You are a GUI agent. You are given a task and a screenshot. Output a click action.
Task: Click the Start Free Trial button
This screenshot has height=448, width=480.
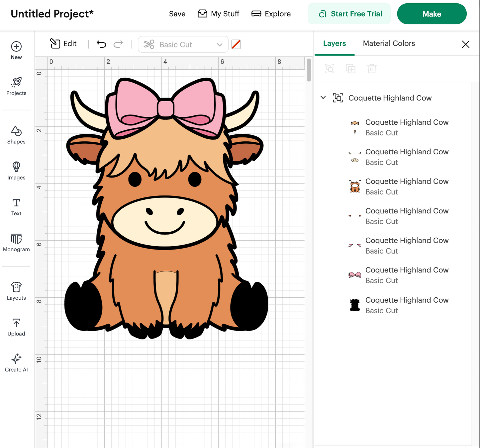point(349,14)
